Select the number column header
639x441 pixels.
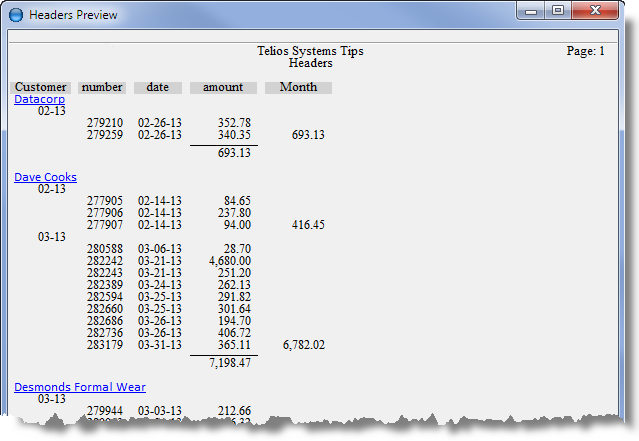pyautogui.click(x=102, y=87)
